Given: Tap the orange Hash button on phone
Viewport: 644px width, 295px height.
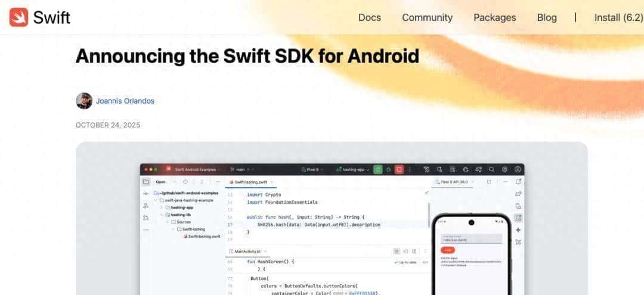Looking at the screenshot, I should pyautogui.click(x=447, y=250).
